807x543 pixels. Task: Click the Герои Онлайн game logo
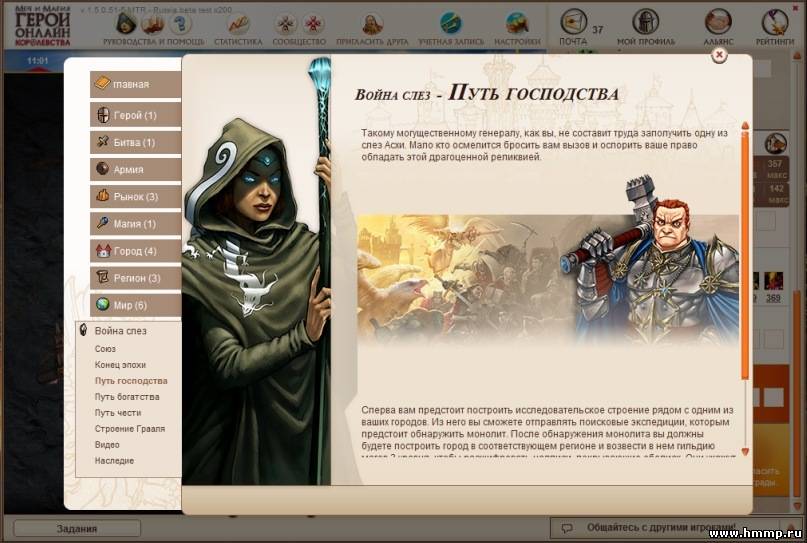(43, 26)
